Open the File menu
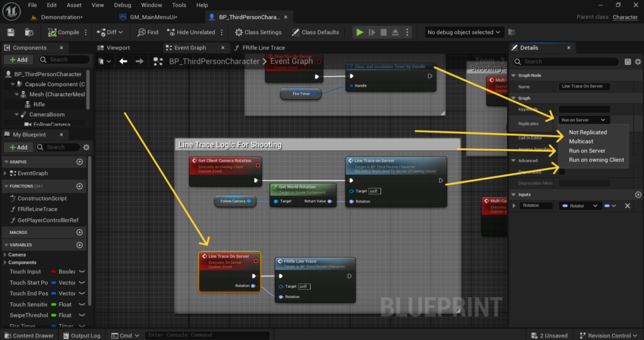 (33, 5)
